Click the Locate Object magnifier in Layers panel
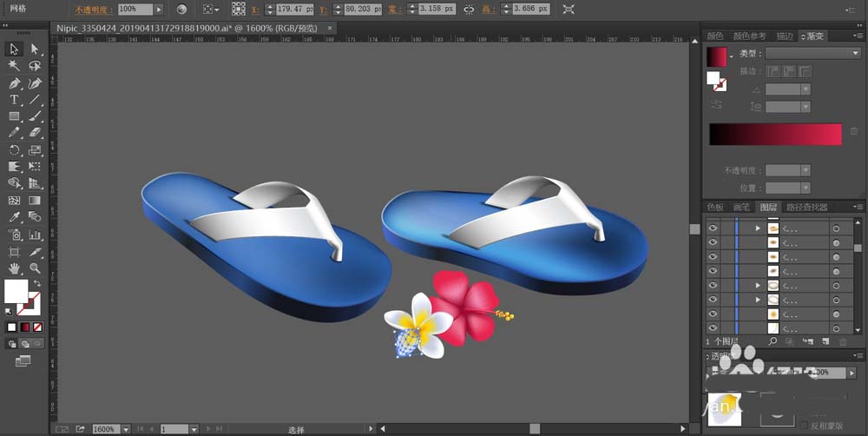The height and width of the screenshot is (436, 868). (x=773, y=342)
